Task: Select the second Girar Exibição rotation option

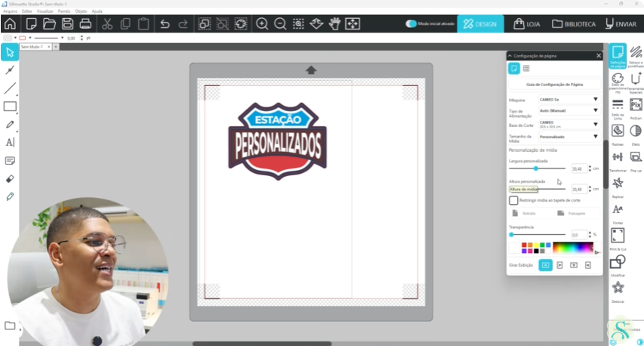Action: click(559, 265)
